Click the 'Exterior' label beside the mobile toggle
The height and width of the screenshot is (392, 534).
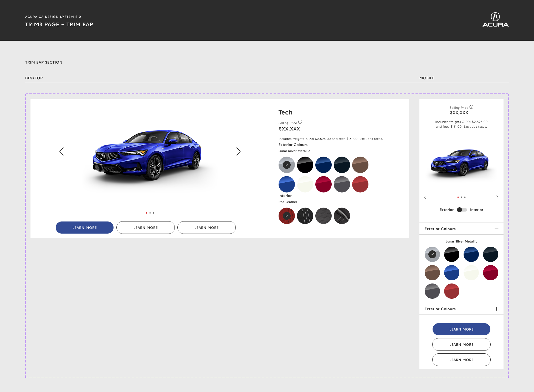[446, 210]
